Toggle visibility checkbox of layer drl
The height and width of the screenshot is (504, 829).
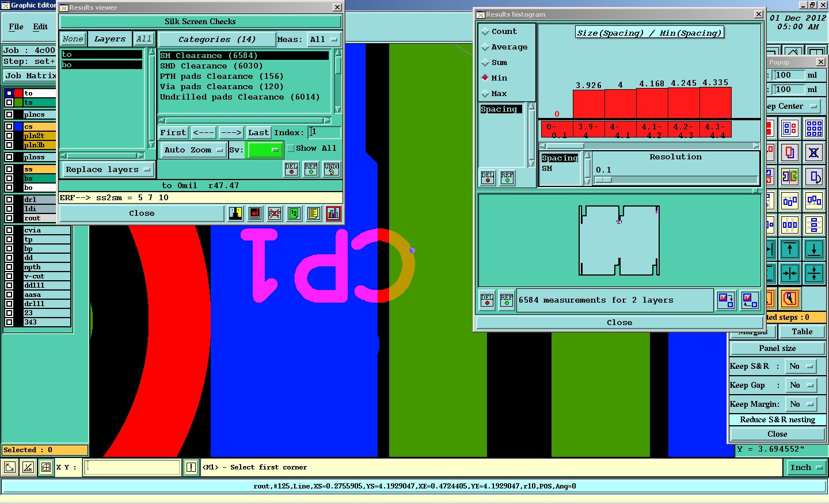click(x=10, y=200)
